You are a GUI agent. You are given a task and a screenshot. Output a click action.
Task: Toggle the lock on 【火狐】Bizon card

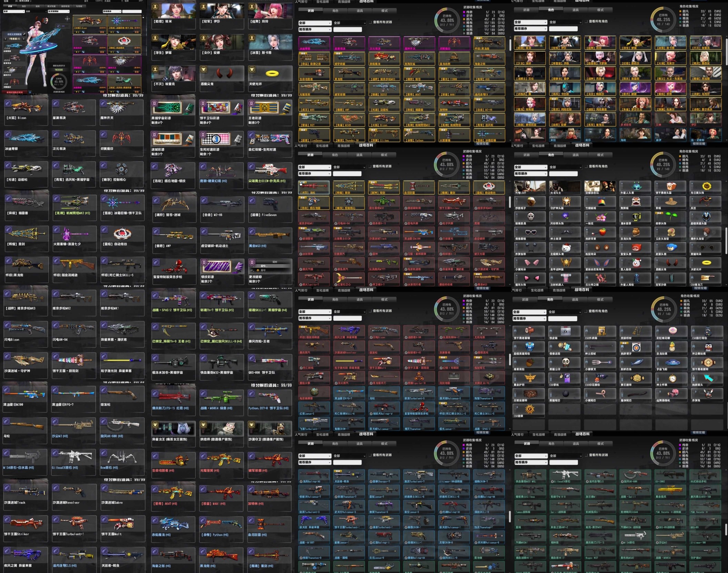click(83, 32)
